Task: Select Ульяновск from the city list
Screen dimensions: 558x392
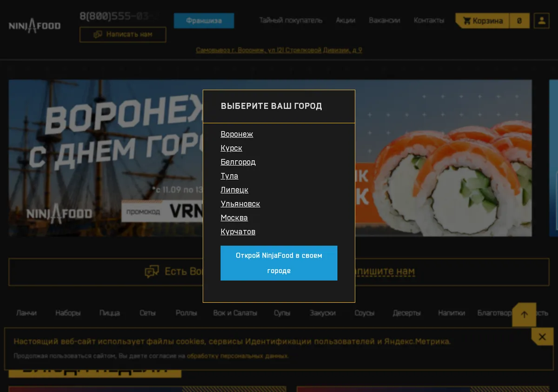Action: click(240, 204)
